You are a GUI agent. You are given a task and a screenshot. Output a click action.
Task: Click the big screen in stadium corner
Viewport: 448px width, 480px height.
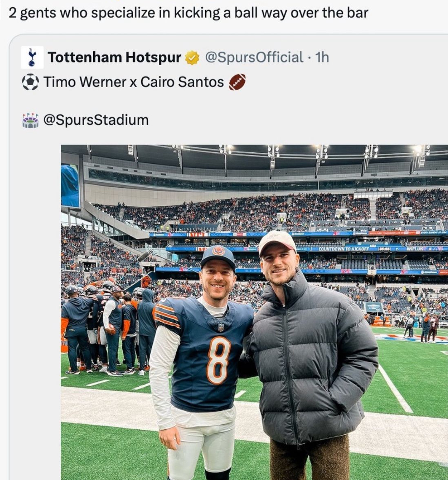70,185
